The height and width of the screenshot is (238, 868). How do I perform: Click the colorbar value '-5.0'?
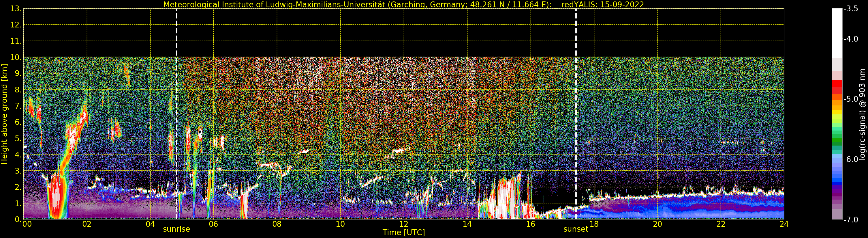click(851, 99)
